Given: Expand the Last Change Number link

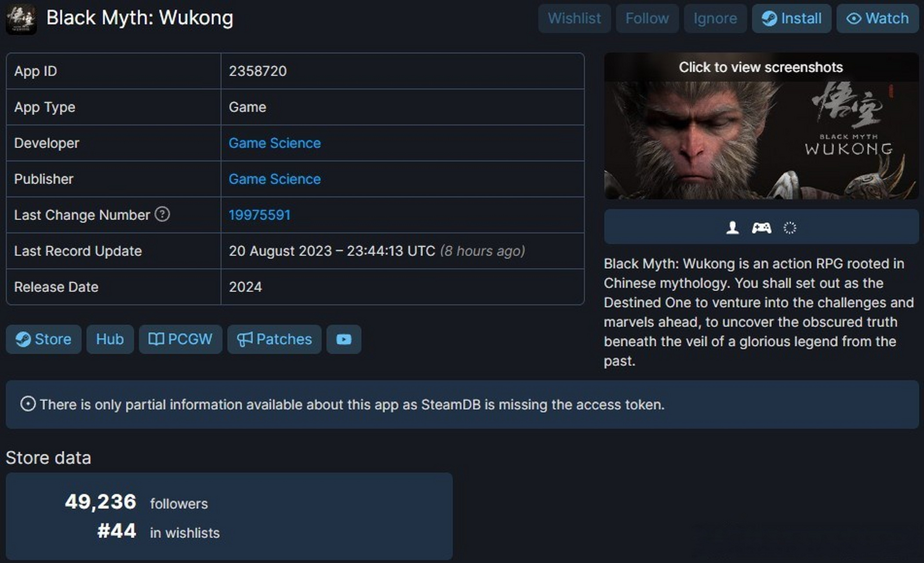Looking at the screenshot, I should point(259,215).
